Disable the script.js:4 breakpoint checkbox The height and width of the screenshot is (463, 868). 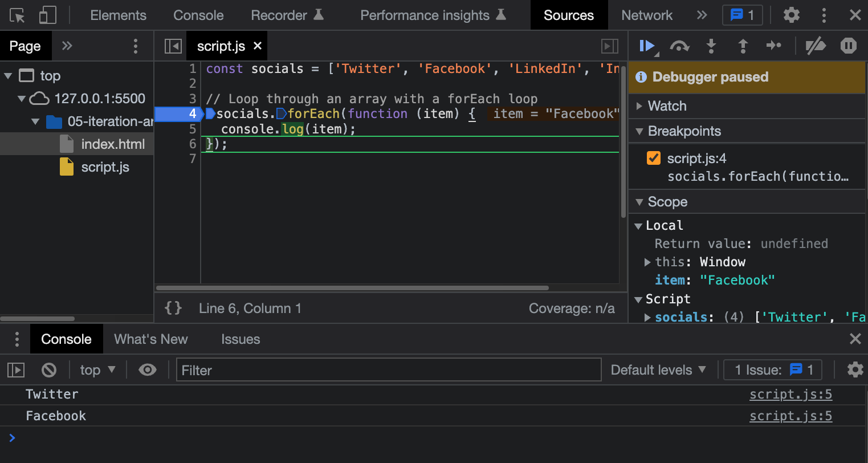[x=653, y=159]
